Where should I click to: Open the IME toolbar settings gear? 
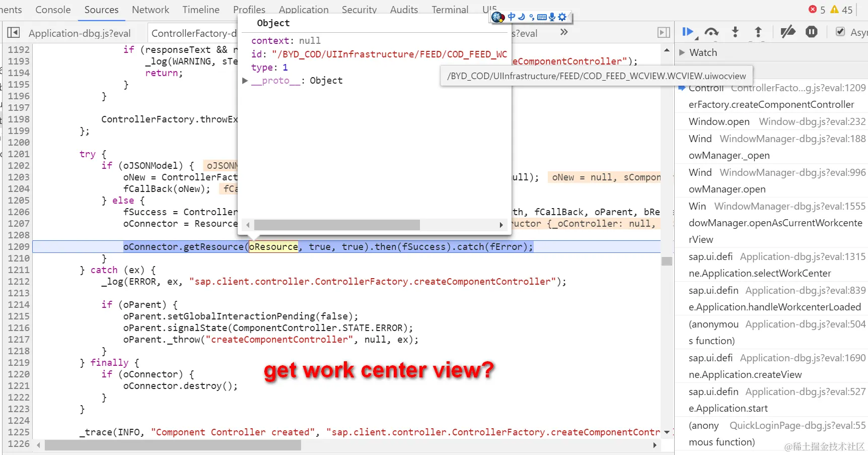[562, 17]
